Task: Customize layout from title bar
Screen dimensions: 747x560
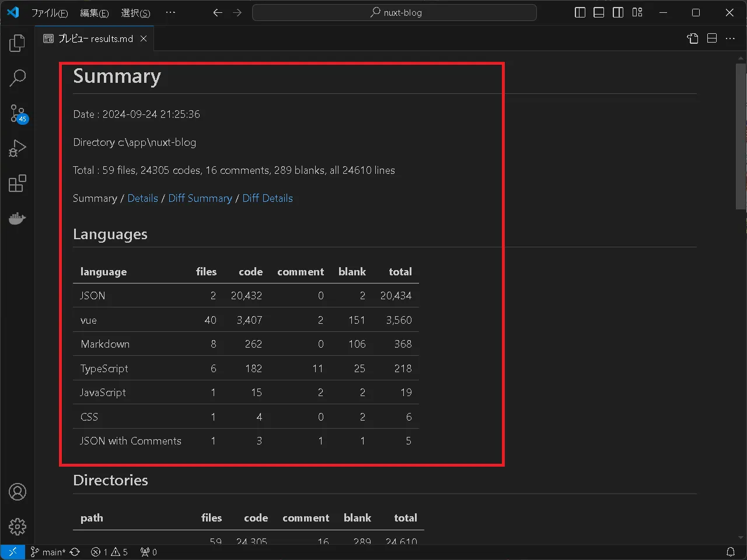Action: point(637,12)
